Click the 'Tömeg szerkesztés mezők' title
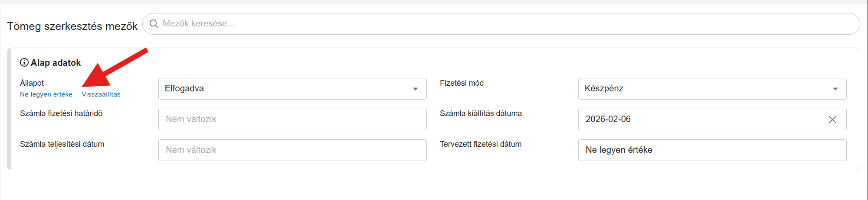This screenshot has height=200, width=868. (72, 26)
